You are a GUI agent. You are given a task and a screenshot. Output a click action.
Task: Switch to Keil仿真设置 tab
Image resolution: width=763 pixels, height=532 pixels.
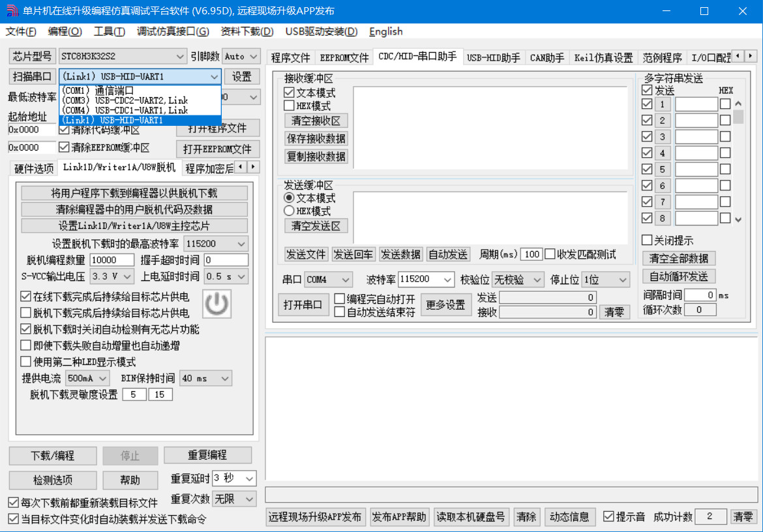click(x=603, y=58)
